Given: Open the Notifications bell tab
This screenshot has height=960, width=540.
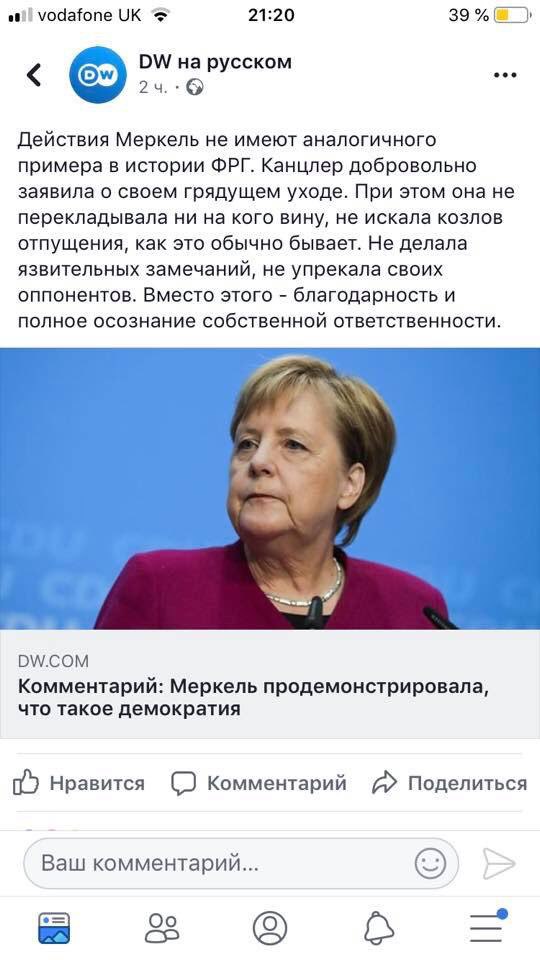Looking at the screenshot, I should [x=378, y=928].
